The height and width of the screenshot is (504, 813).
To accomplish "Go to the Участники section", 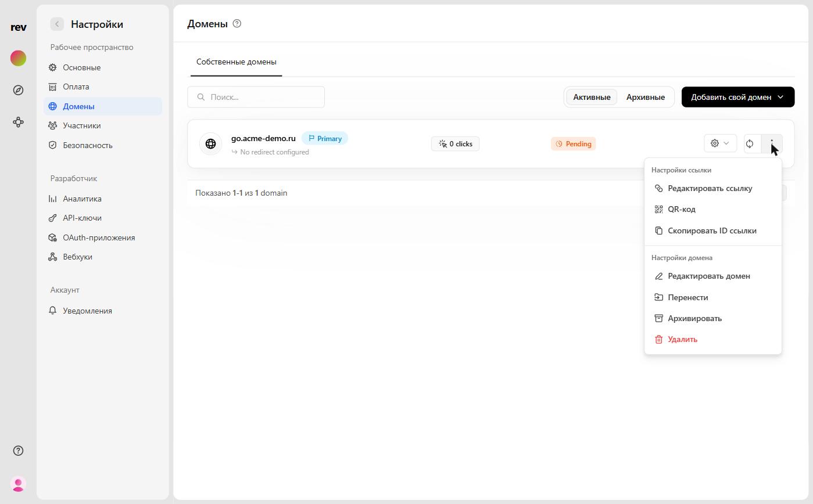I will pyautogui.click(x=103, y=125).
